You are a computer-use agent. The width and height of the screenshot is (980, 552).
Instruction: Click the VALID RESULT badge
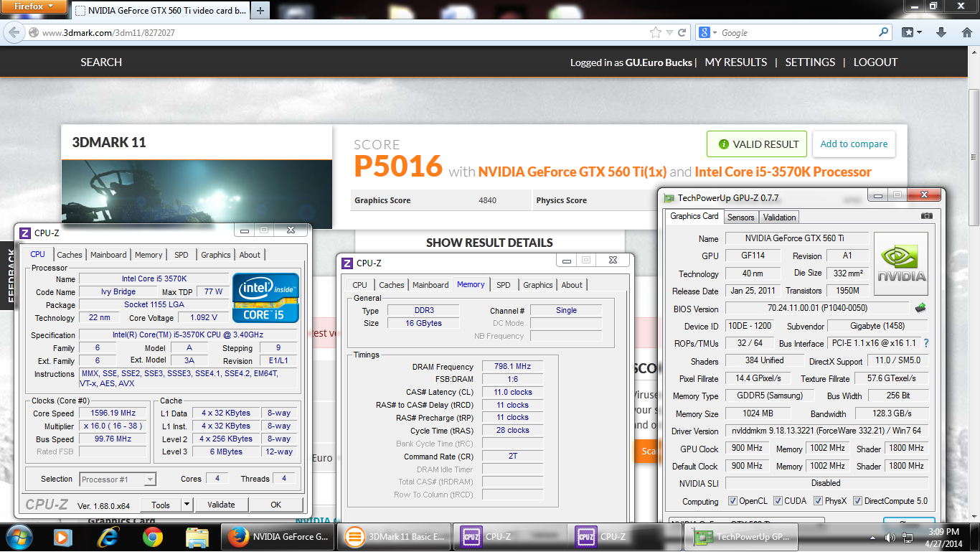757,144
